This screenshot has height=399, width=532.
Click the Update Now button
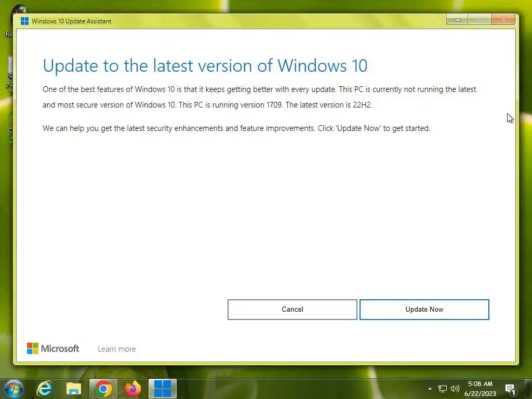pyautogui.click(x=424, y=310)
